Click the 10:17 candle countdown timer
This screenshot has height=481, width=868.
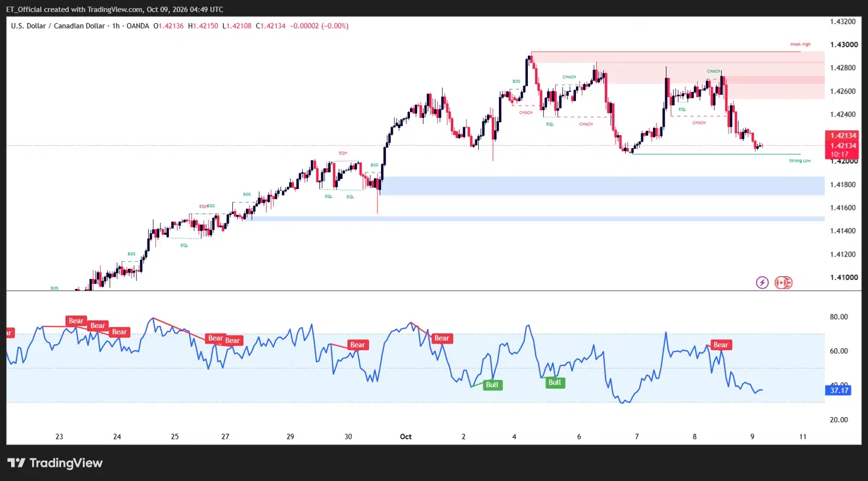(840, 154)
